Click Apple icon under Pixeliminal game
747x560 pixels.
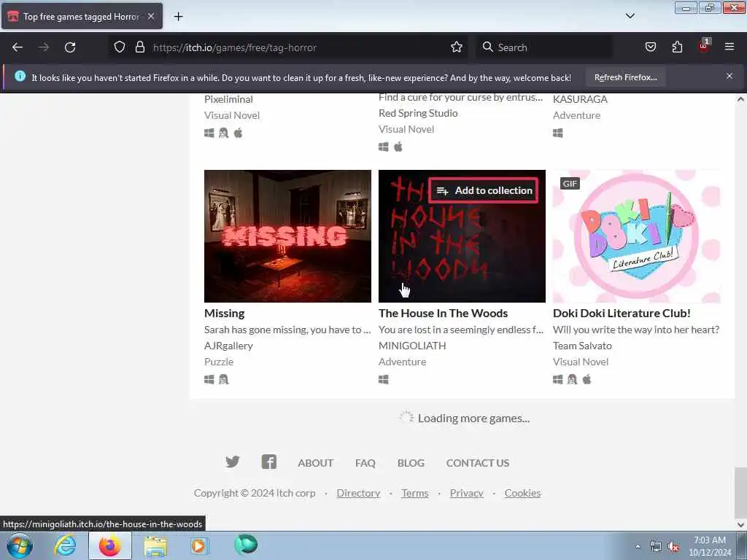[239, 133]
